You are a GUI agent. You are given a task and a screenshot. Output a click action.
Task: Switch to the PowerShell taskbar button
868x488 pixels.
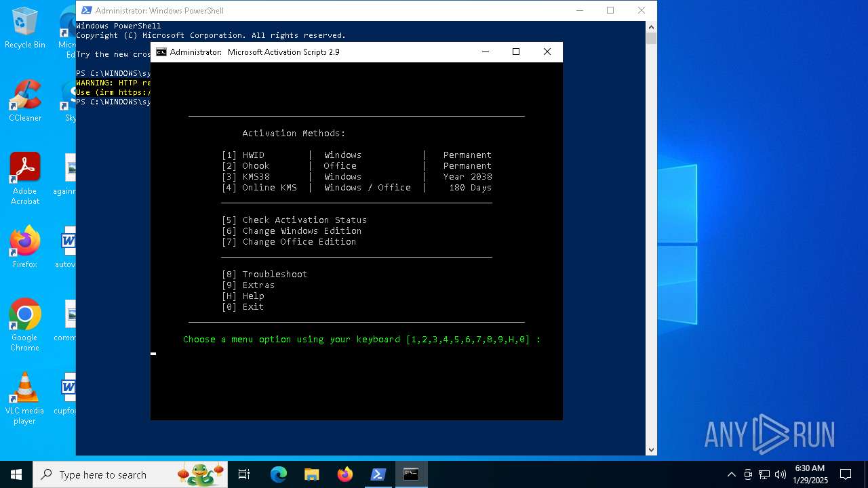pos(378,474)
